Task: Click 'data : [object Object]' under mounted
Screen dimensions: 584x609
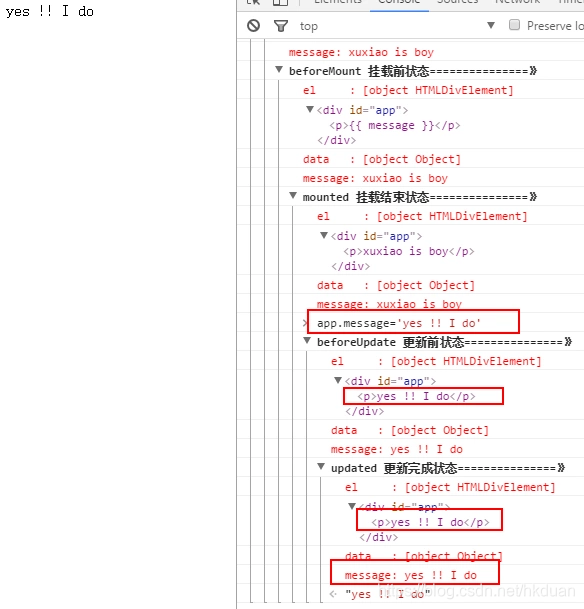Action: [396, 285]
